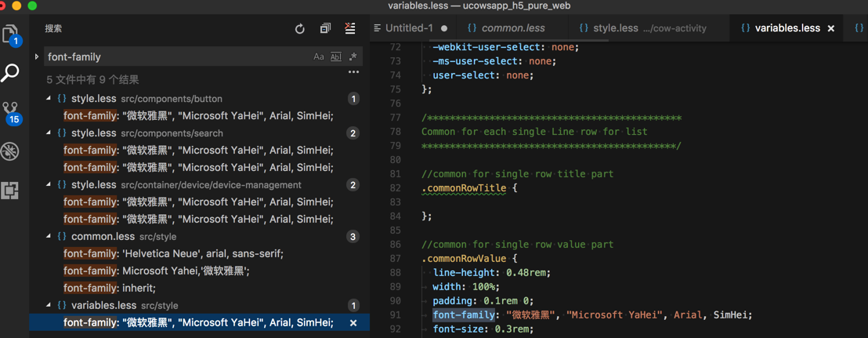Open the 'Helvetica Neue' font-family result
Screen dimensions: 868x338
173,253
